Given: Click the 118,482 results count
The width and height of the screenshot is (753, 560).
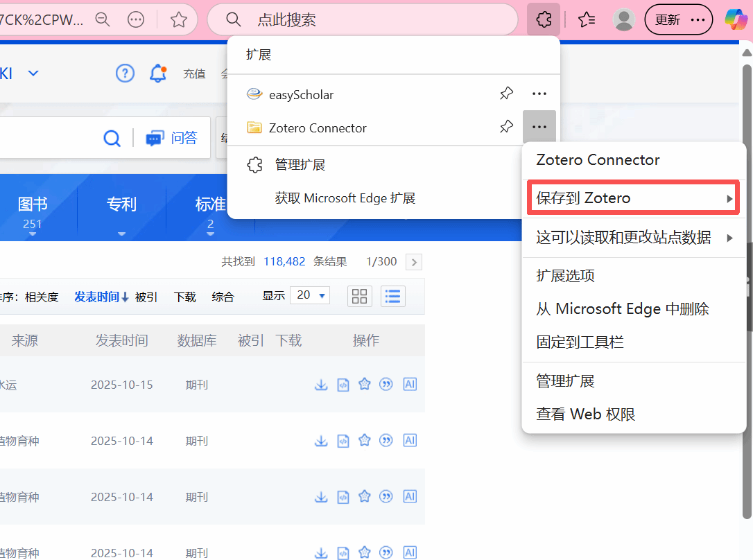Looking at the screenshot, I should [284, 261].
